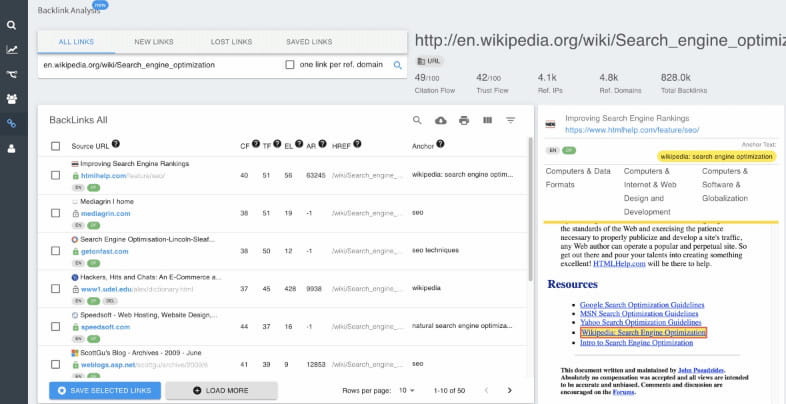Click help icon next to HREF column
Image resolution: width=786 pixels, height=404 pixels.
[x=357, y=144]
